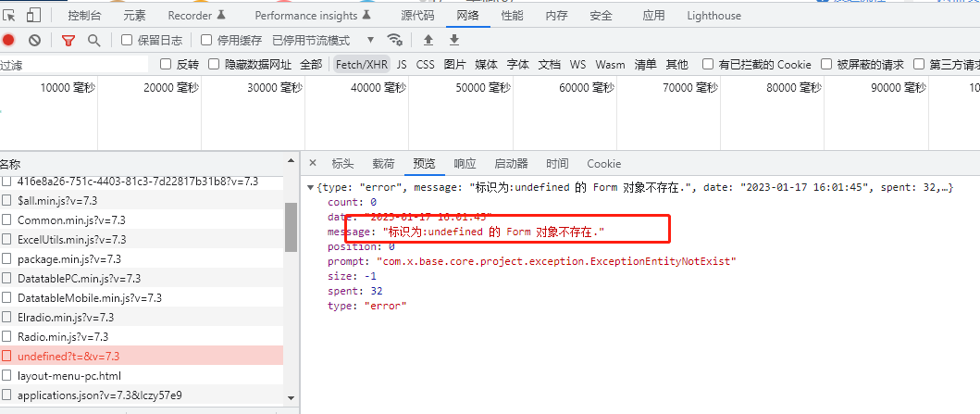
Task: Check the box beside undefined?t=&v=7.3
Action: 6,357
